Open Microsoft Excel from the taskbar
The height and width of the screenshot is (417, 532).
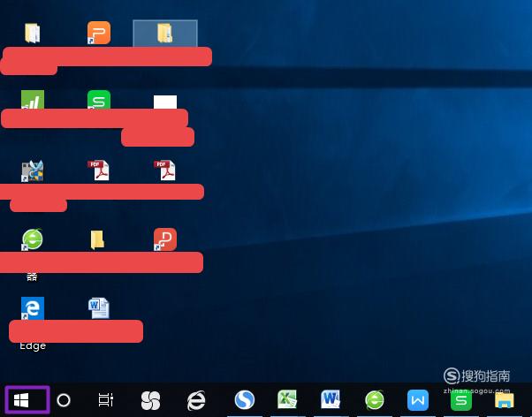(287, 399)
